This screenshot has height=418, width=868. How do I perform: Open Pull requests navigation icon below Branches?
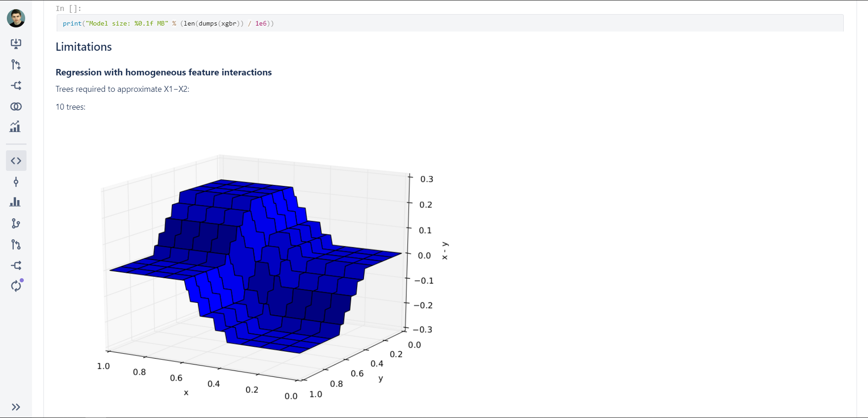16,245
